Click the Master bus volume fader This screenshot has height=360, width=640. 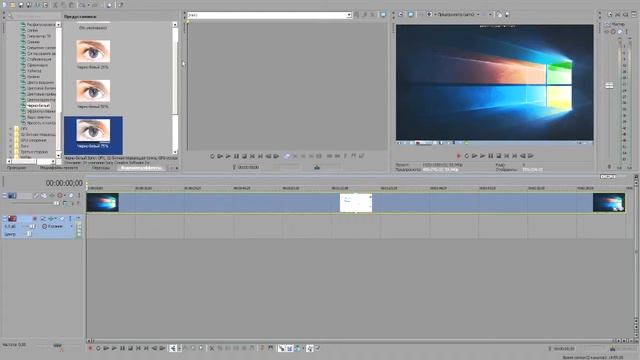pyautogui.click(x=609, y=85)
